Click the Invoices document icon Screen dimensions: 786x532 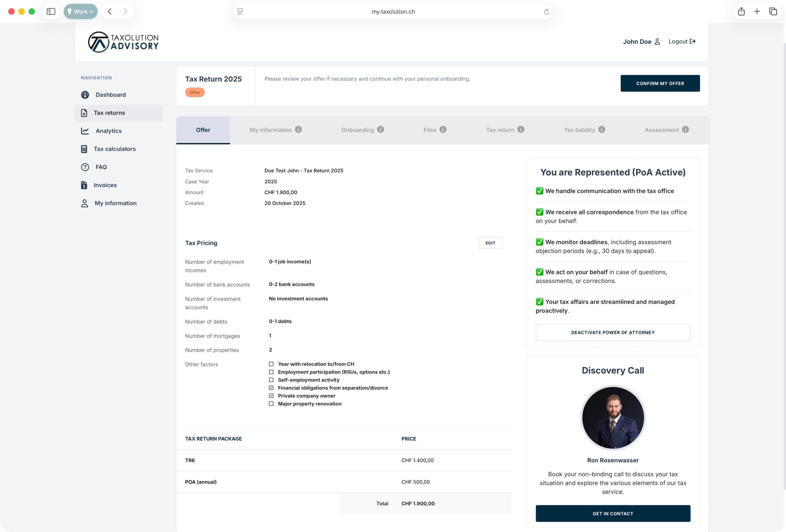(84, 185)
